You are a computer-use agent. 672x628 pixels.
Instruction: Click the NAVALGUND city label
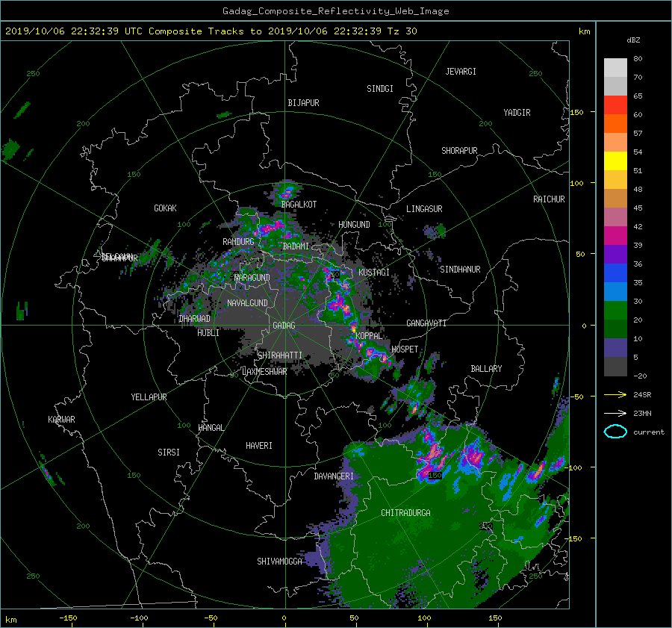coord(247,302)
